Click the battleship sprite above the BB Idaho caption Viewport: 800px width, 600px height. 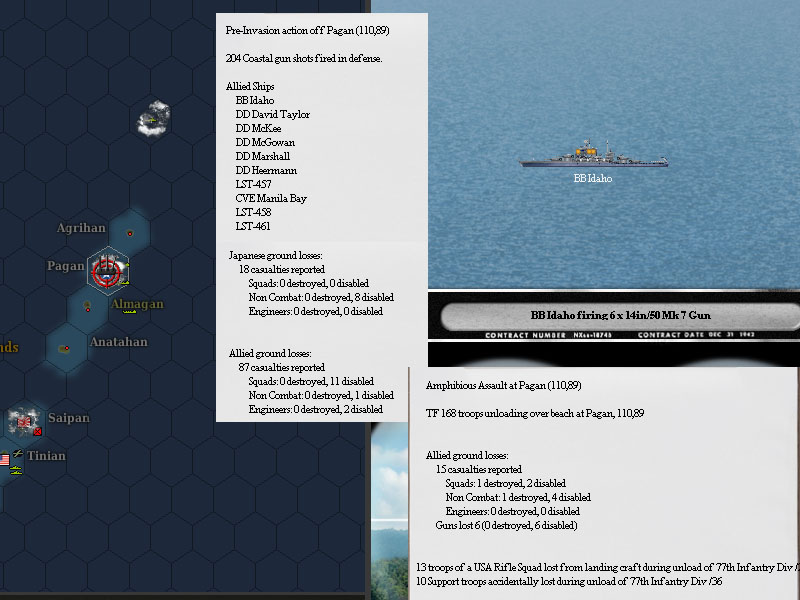pos(593,154)
